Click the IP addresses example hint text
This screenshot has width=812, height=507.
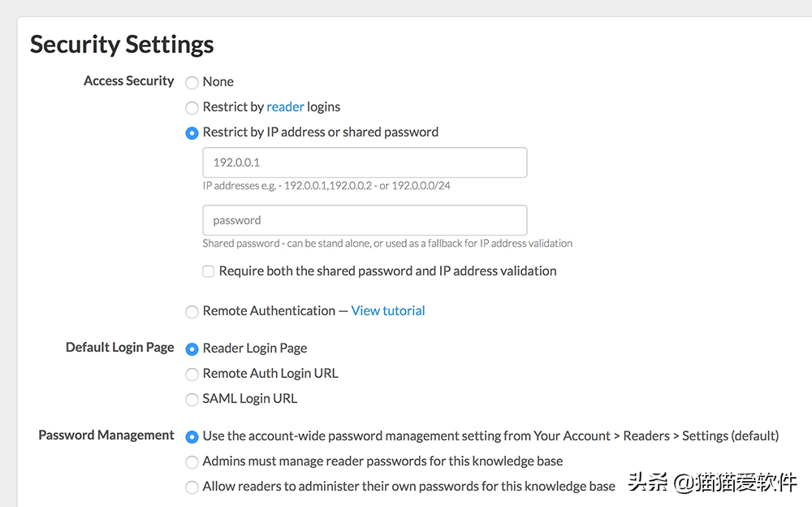coord(326,185)
